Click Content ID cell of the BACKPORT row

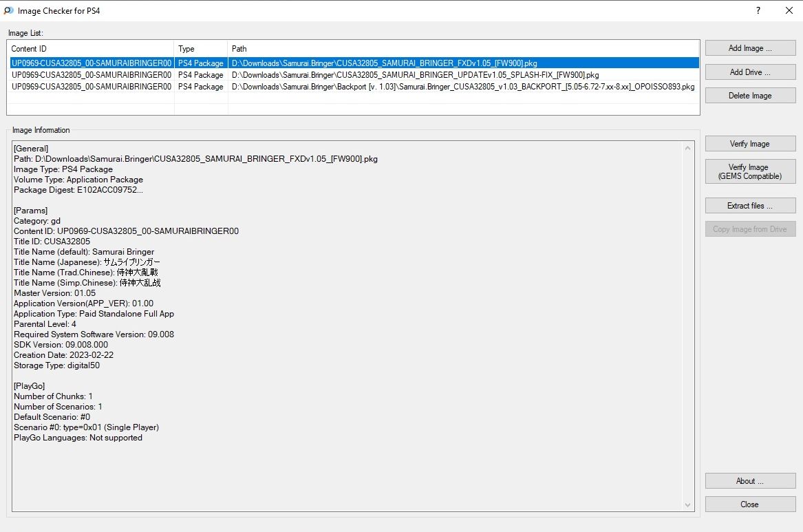[x=92, y=87]
